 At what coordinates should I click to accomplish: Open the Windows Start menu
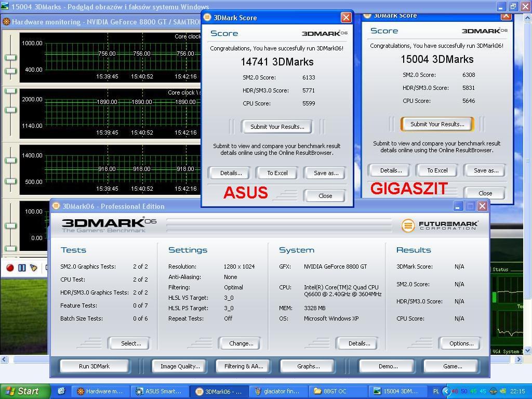point(22,391)
